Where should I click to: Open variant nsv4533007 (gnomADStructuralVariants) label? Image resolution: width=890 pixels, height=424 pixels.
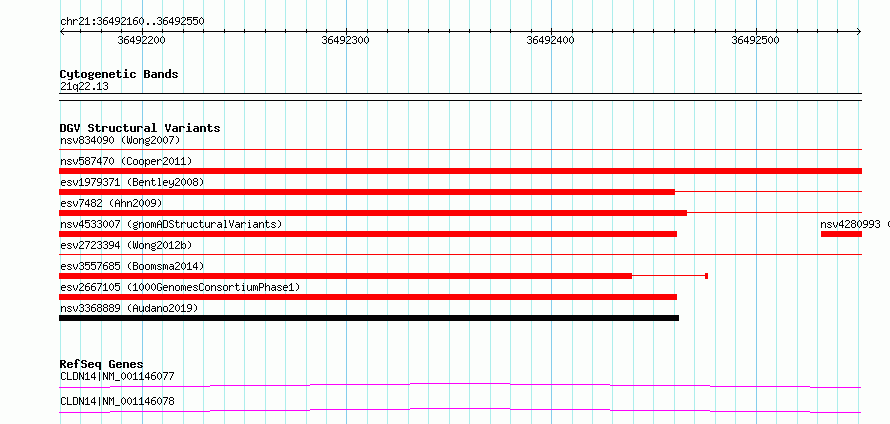coord(171,224)
